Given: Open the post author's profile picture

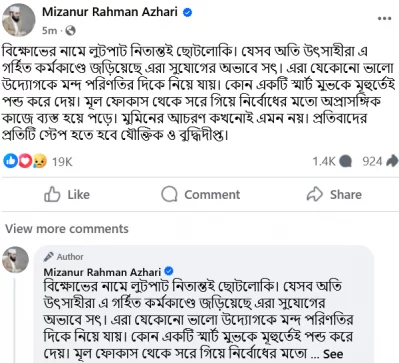Looking at the screenshot, I should point(19,20).
